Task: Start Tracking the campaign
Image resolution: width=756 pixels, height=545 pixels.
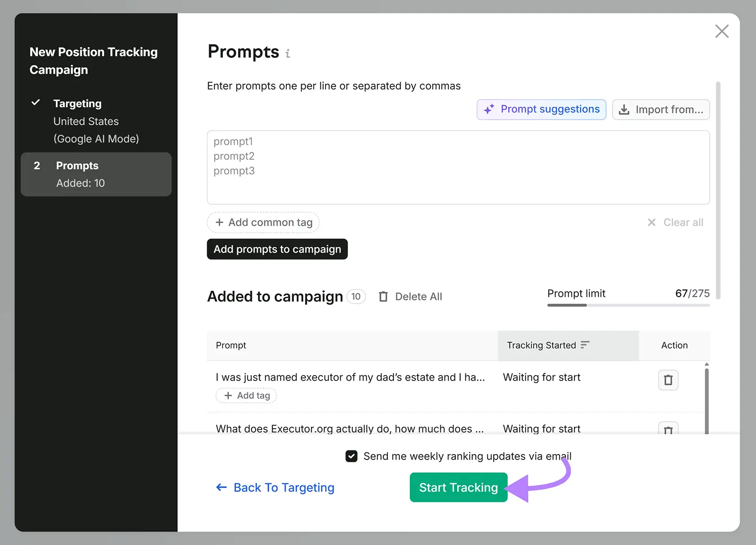Action: [458, 487]
